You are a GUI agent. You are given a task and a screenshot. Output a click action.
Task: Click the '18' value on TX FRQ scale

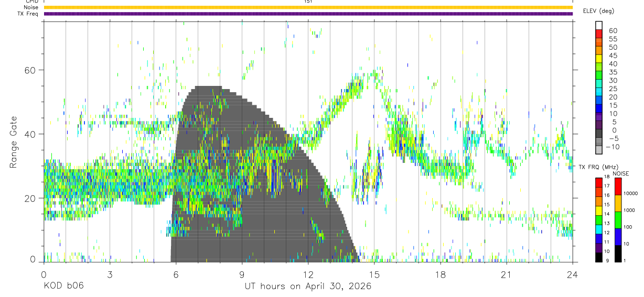coord(607,177)
